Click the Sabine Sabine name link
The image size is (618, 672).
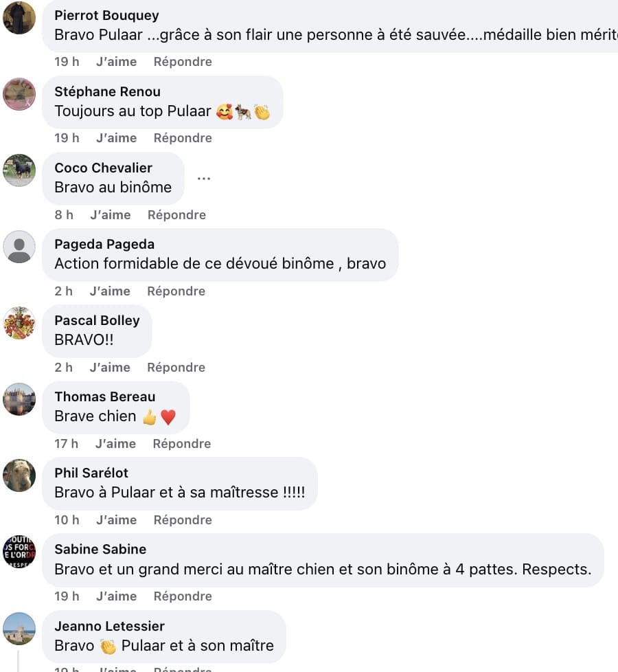100,549
